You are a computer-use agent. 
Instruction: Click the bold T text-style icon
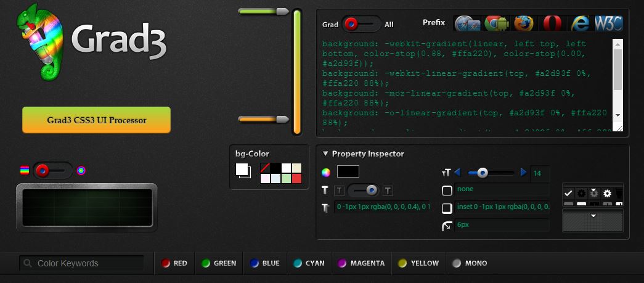point(325,190)
